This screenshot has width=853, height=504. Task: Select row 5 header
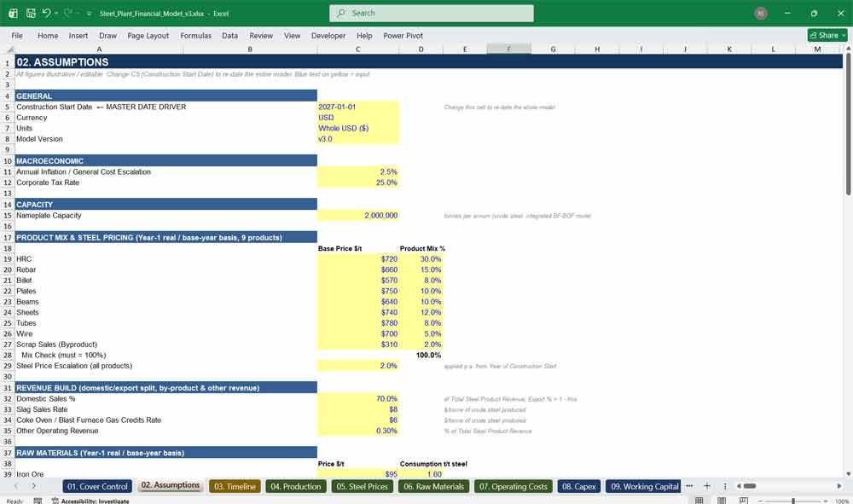tap(7, 107)
